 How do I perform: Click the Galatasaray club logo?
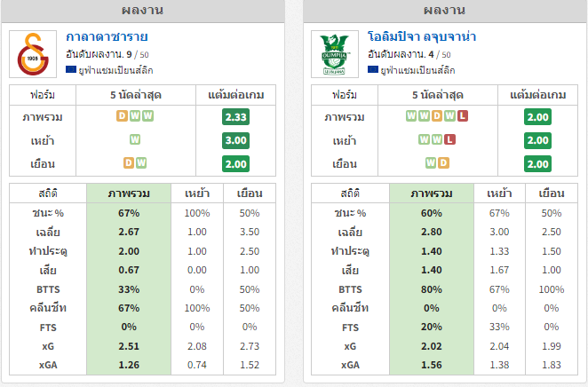(33, 54)
